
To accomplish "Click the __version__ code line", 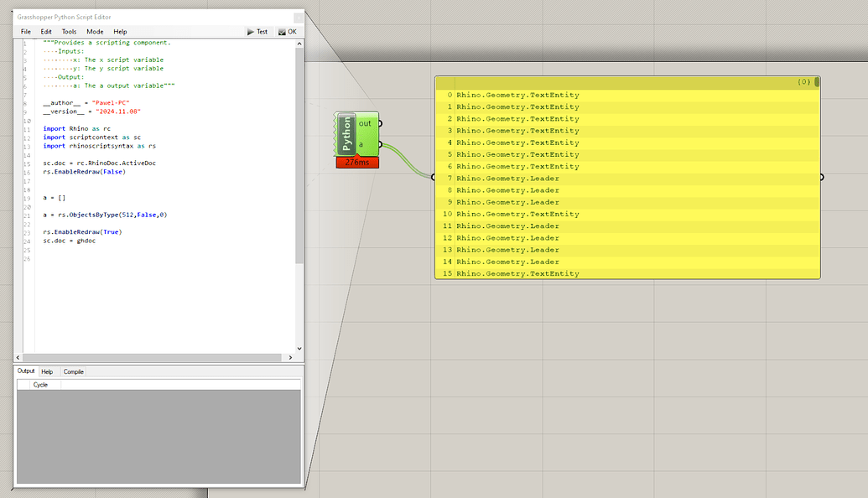I will click(x=92, y=112).
